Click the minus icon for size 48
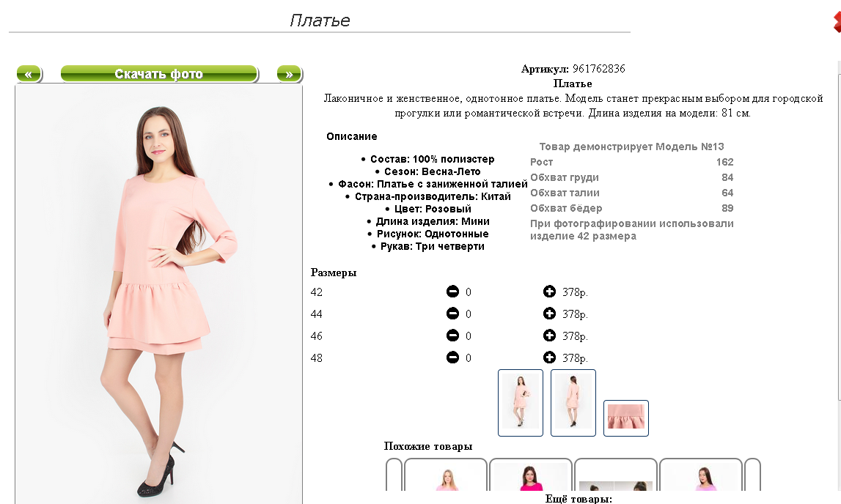The height and width of the screenshot is (504, 841). pyautogui.click(x=452, y=357)
